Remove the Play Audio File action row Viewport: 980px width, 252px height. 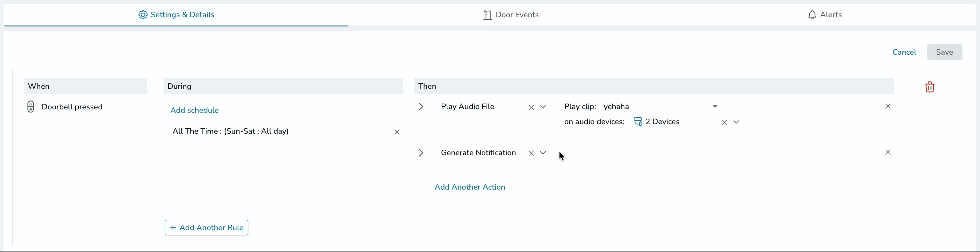click(x=887, y=106)
